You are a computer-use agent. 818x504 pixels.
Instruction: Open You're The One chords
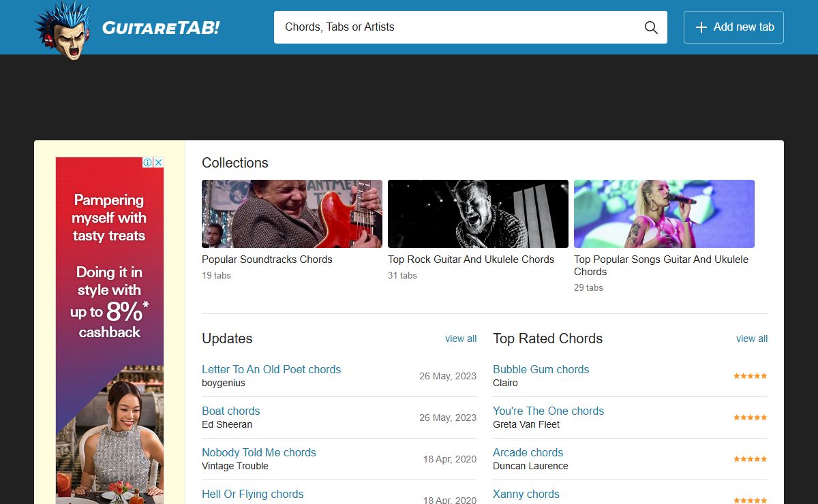click(549, 411)
